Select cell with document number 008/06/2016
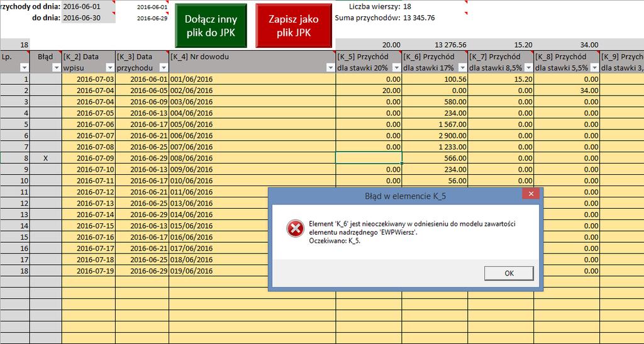The height and width of the screenshot is (344, 644). [x=252, y=158]
